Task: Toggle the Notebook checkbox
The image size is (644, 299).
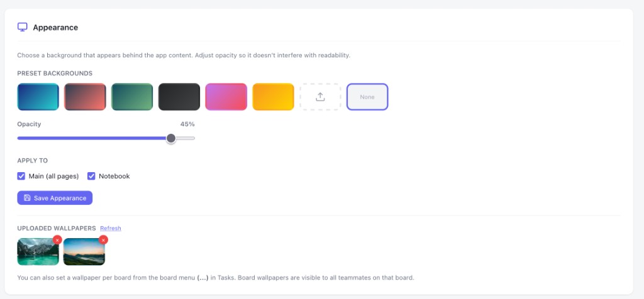Action: coord(91,176)
